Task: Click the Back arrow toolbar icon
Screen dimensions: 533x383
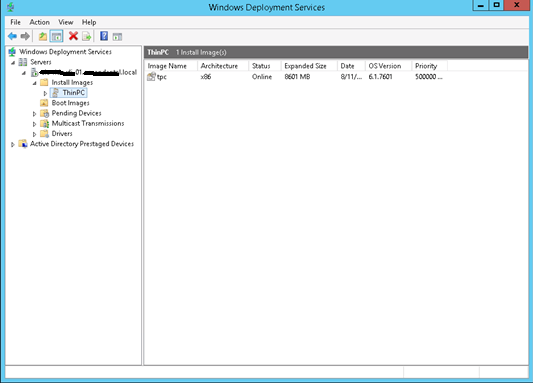Action: point(13,36)
